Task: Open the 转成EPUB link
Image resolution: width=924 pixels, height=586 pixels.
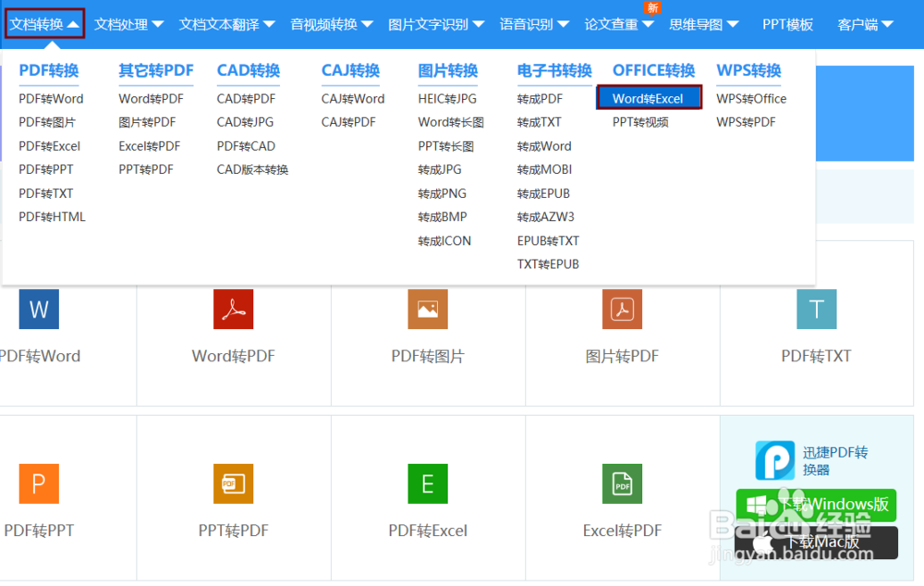Action: (x=543, y=193)
